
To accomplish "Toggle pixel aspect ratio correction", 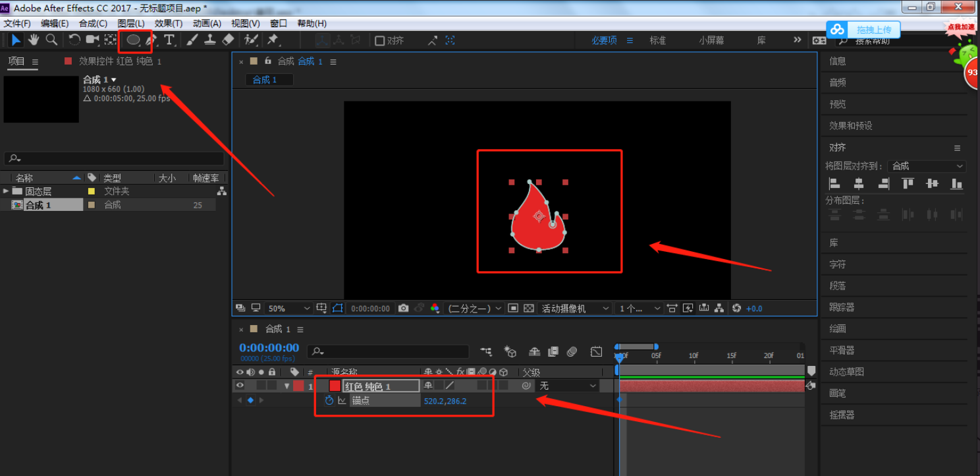I will pyautogui.click(x=671, y=308).
